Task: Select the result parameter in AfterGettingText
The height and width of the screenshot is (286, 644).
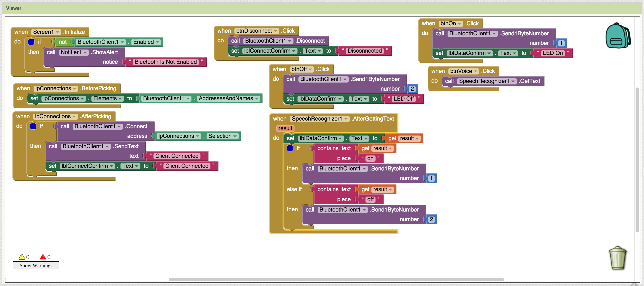Action: 285,128
